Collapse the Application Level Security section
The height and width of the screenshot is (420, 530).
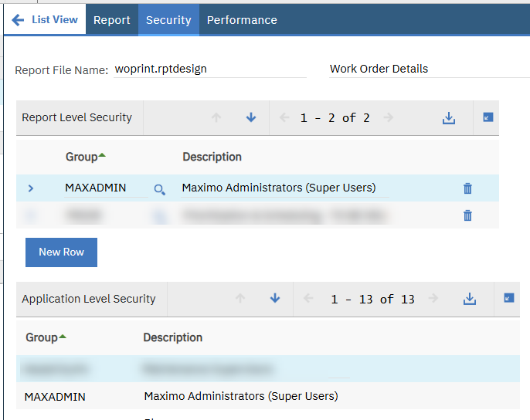(x=509, y=299)
